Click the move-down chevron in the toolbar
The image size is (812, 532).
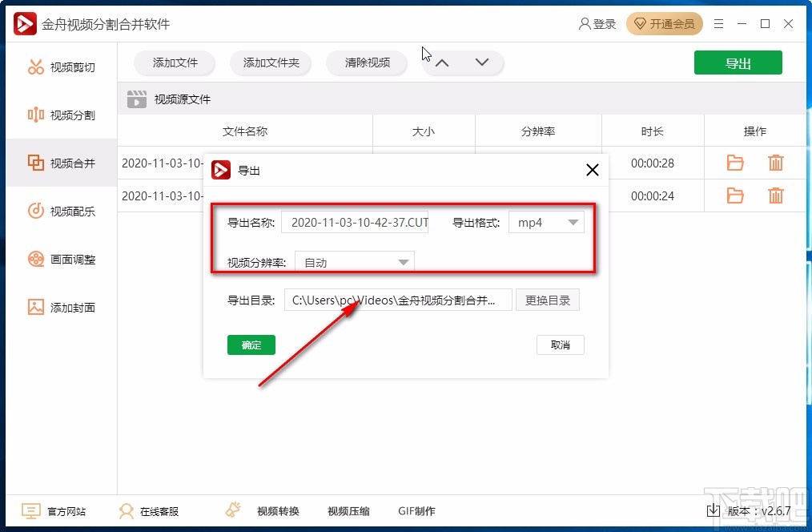tap(482, 61)
